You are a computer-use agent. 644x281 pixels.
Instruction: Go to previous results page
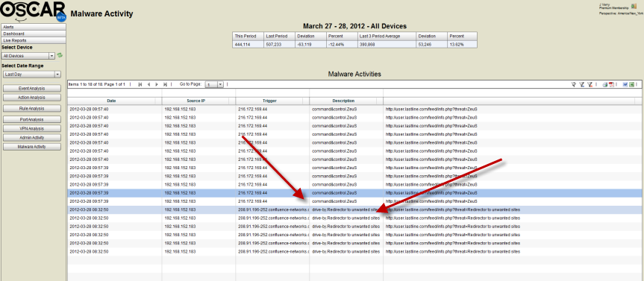click(x=149, y=84)
